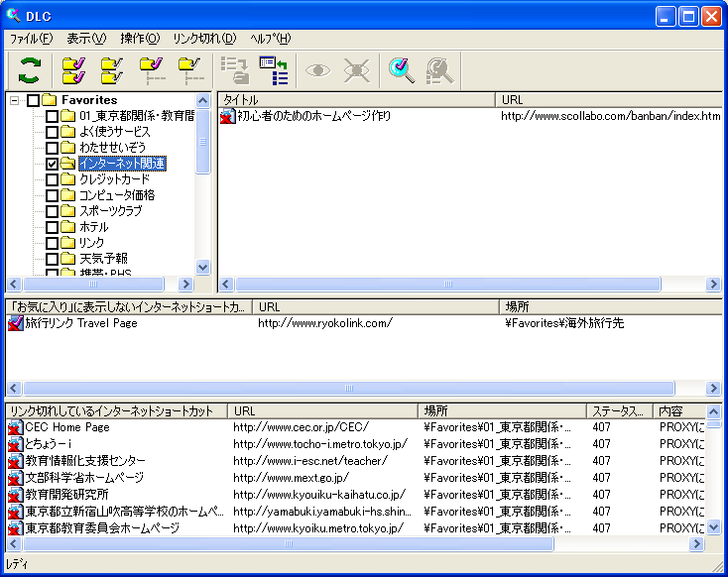728x577 pixels.
Task: Click the red icon beside 旅行リンク Travel Page
Action: 15,323
